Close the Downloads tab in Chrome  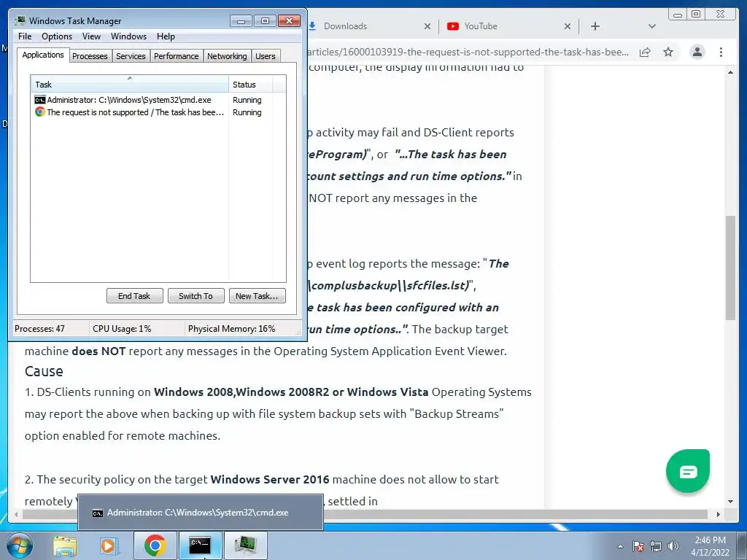(x=427, y=27)
